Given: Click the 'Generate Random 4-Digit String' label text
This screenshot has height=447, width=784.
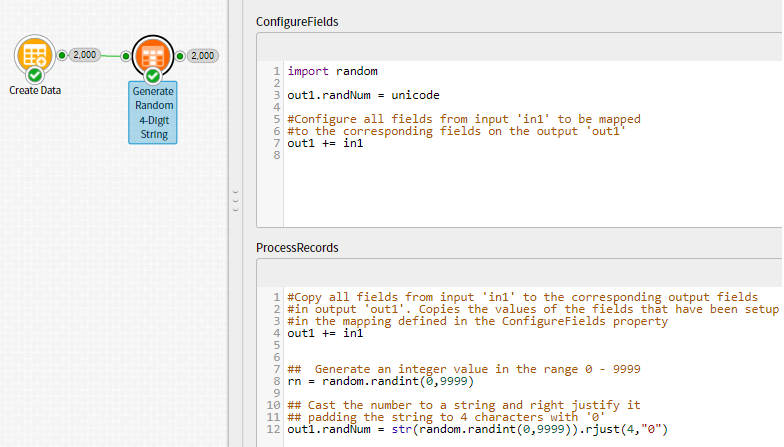Looking at the screenshot, I should tap(153, 112).
